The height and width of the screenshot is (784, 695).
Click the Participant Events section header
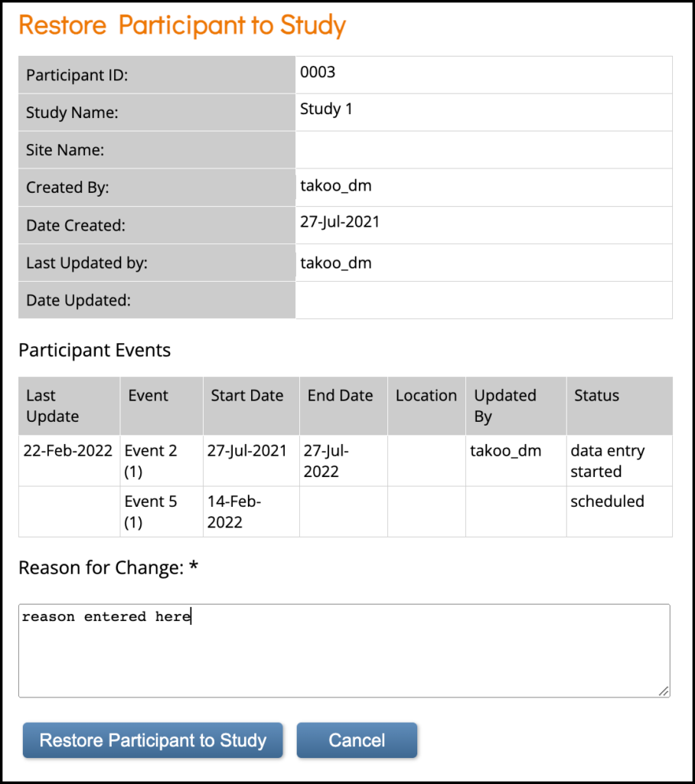(x=95, y=350)
